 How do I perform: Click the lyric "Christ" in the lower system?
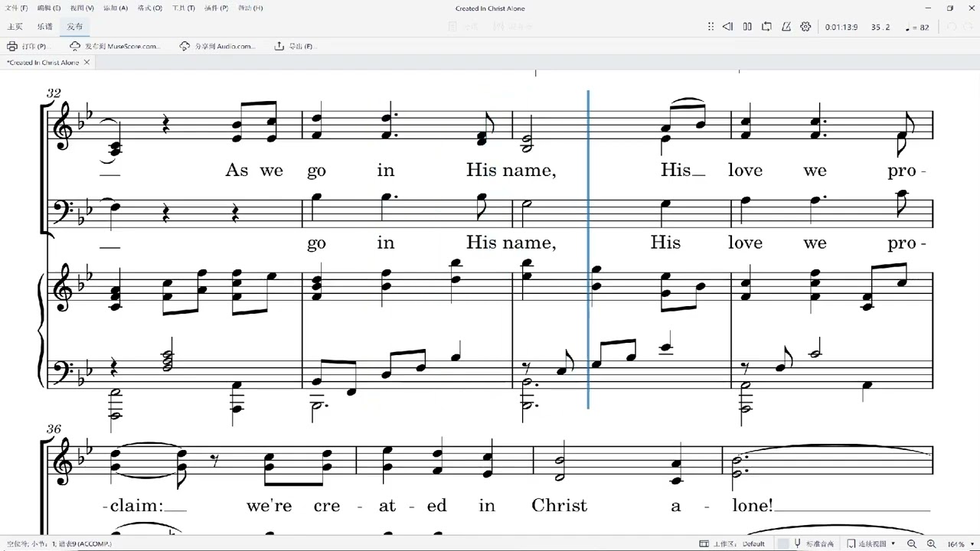point(560,506)
